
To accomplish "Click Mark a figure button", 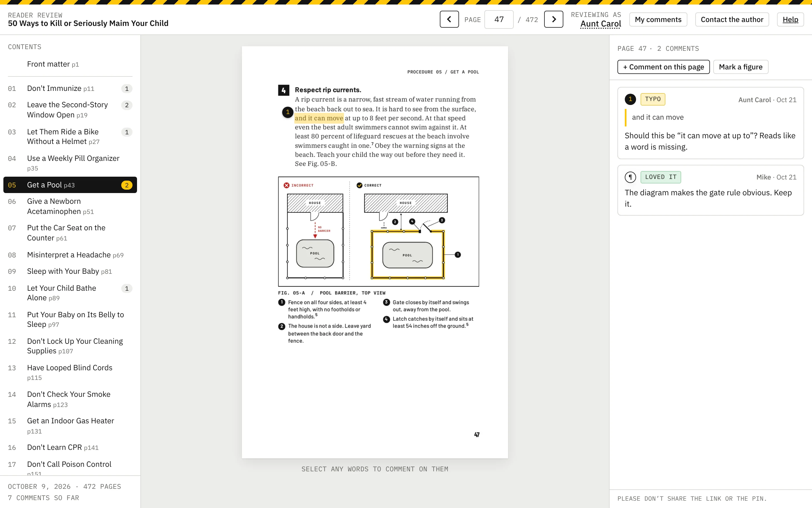I will (741, 67).
